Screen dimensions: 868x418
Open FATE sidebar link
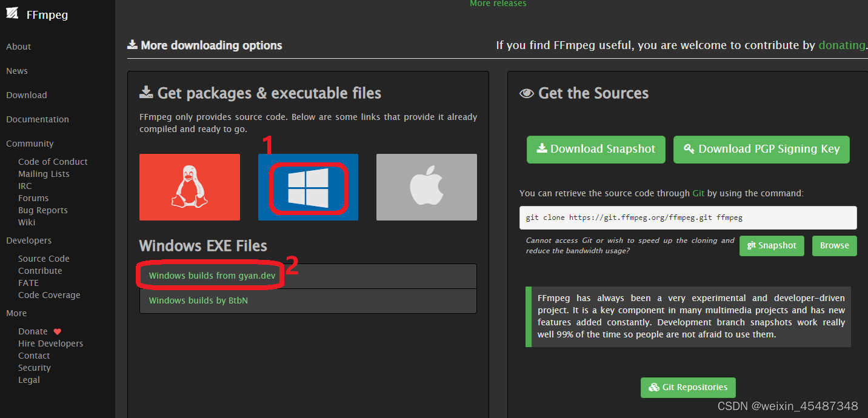click(x=28, y=283)
